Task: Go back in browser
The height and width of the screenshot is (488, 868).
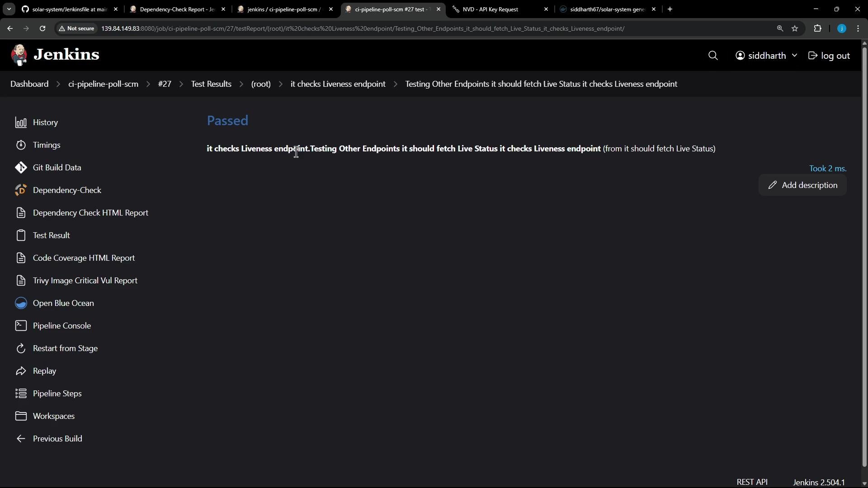Action: coord(10,28)
